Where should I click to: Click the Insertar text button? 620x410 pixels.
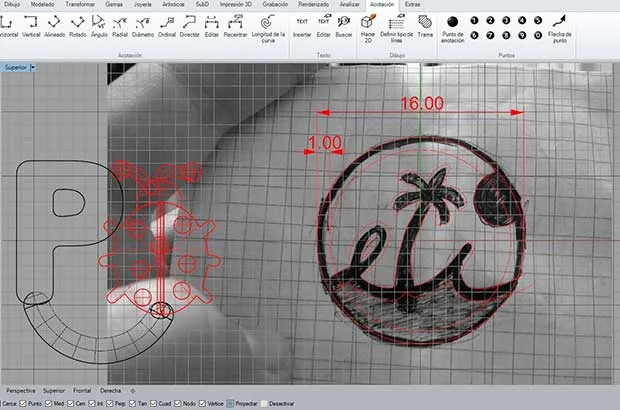pos(302,25)
